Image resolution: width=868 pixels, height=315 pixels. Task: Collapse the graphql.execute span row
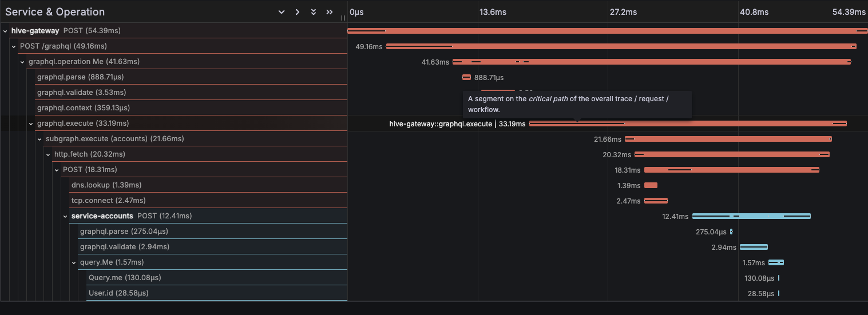[x=31, y=123]
